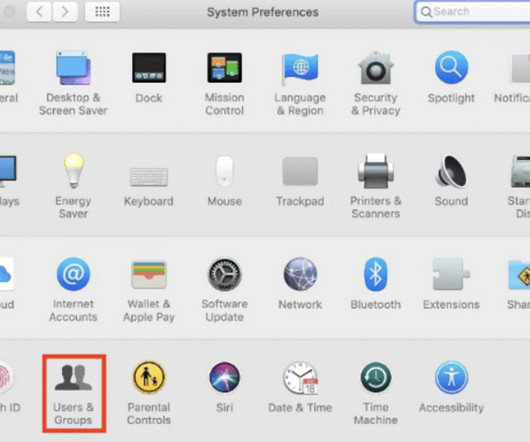This screenshot has width=530, height=442.
Task: Click the forward navigation arrow
Action: click(65, 12)
